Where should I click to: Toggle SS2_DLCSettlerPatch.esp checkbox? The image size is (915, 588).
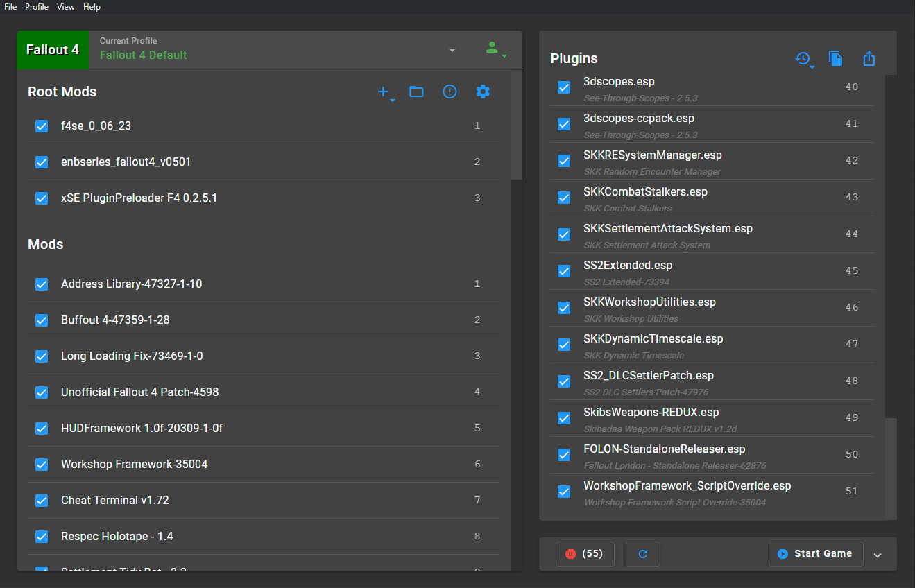(564, 381)
